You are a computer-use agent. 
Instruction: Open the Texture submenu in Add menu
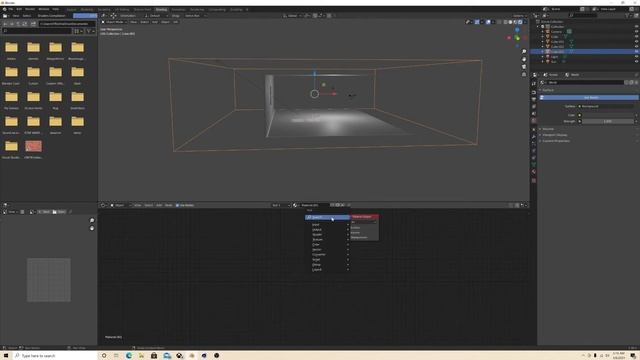[x=329, y=240]
